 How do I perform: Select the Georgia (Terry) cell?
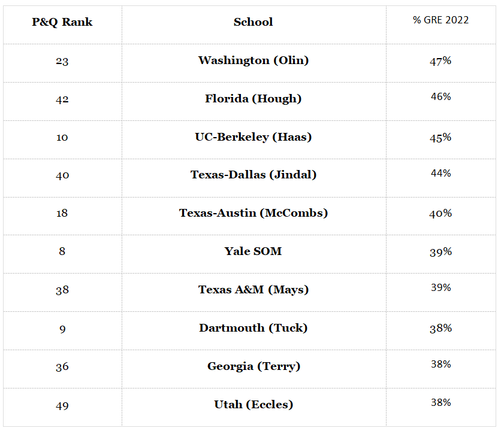253,366
